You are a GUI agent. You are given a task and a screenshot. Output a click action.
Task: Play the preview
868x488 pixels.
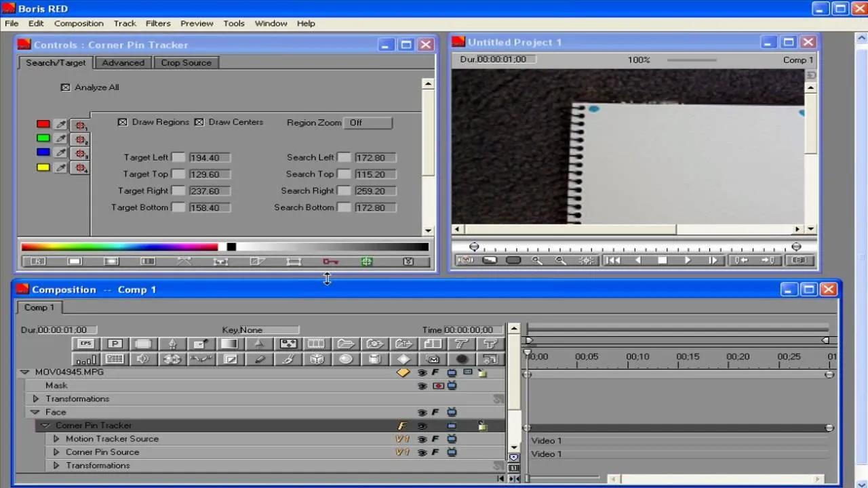[688, 260]
